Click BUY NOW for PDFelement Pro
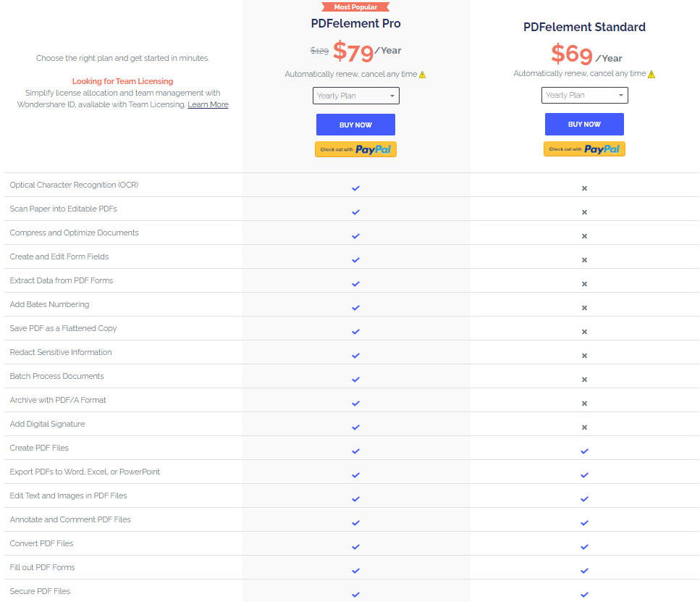This screenshot has width=700, height=602. pos(355,125)
